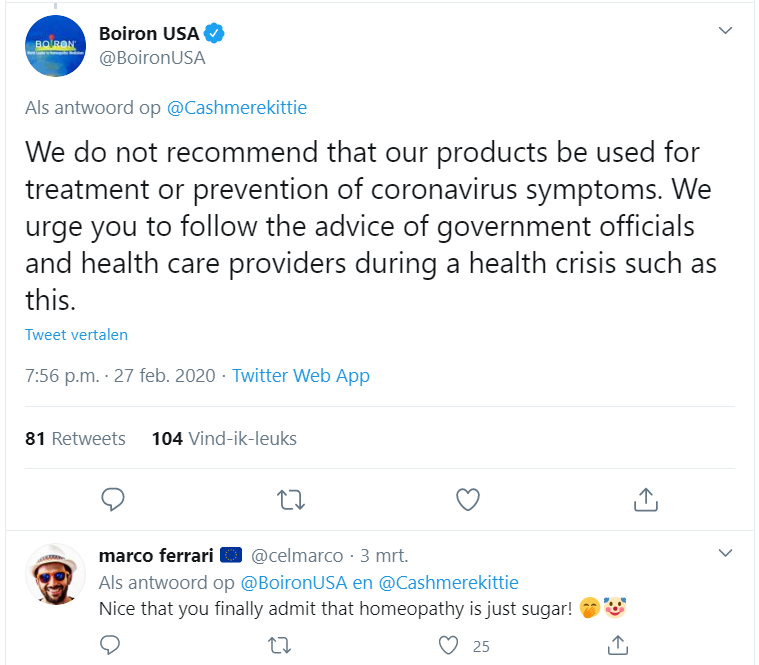Click the Boiron USA profile picture
759x665 pixels.
click(x=55, y=46)
